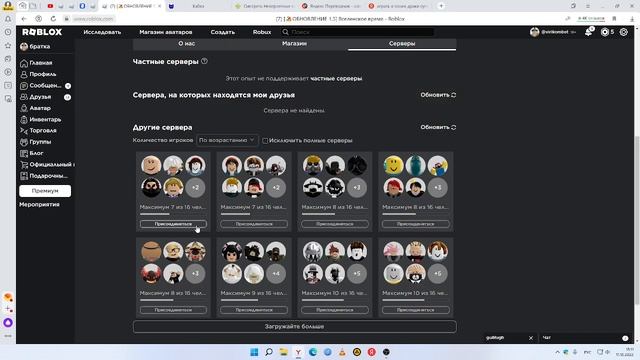Image resolution: width=640 pixels, height=360 pixels.
Task: Open Robux in the top navigation
Action: [x=262, y=32]
